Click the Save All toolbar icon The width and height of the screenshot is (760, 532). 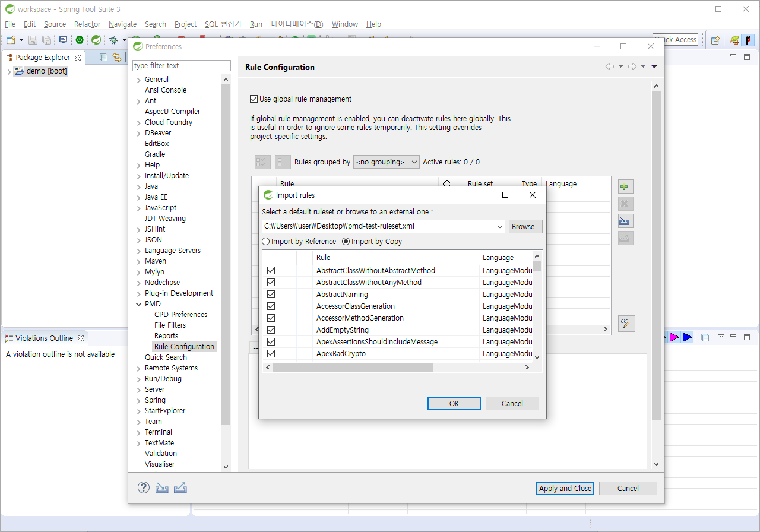coord(46,40)
